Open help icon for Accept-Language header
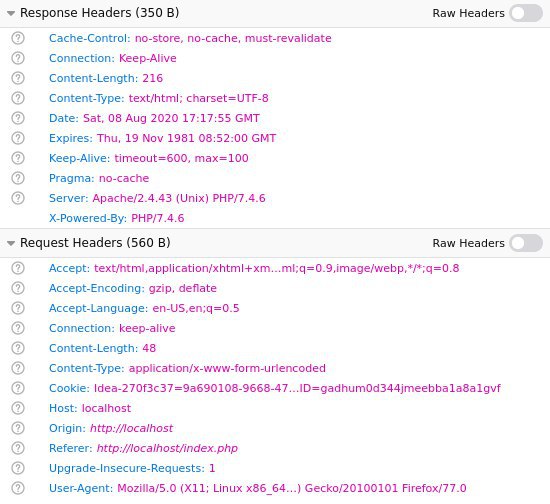 tap(18, 308)
